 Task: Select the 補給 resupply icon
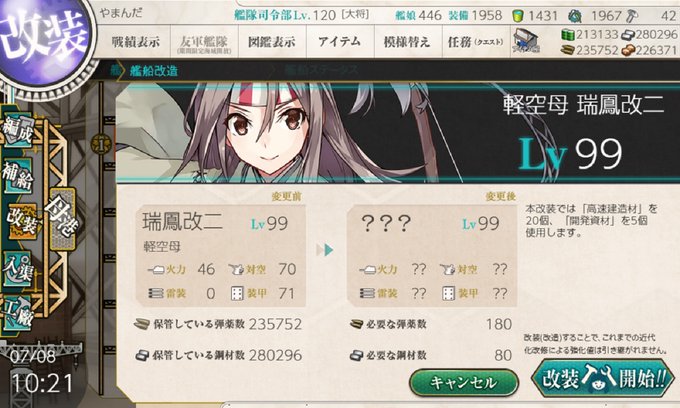pos(18,175)
